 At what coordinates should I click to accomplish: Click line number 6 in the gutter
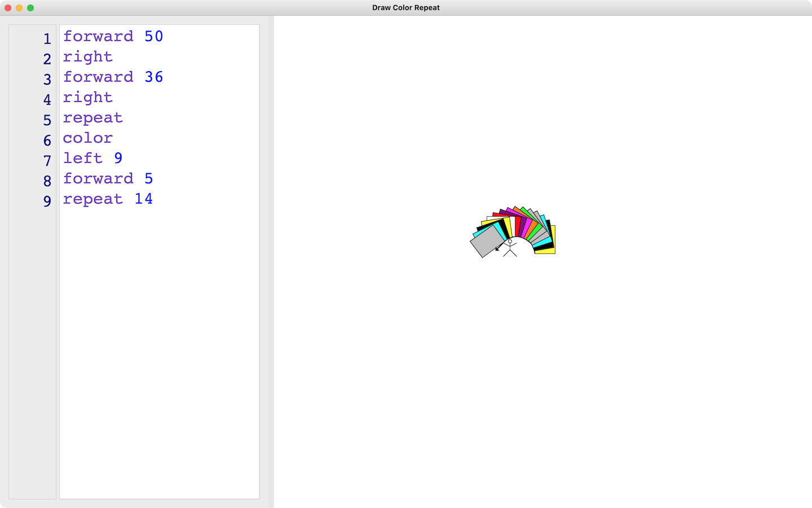pyautogui.click(x=47, y=141)
